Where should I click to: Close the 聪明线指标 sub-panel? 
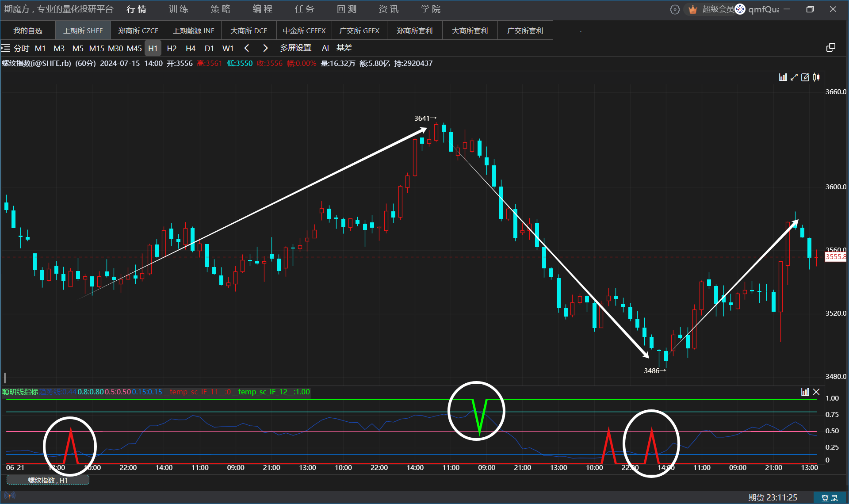(x=816, y=392)
